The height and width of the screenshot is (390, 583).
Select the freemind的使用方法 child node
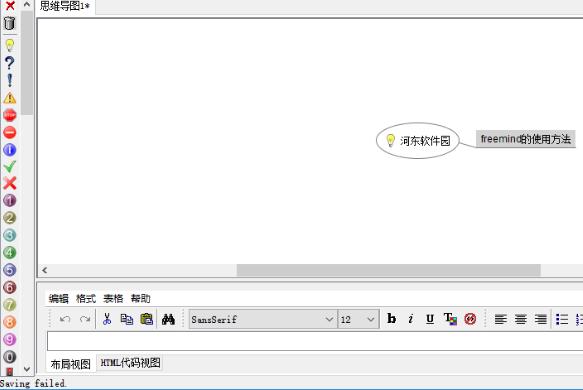pyautogui.click(x=526, y=139)
